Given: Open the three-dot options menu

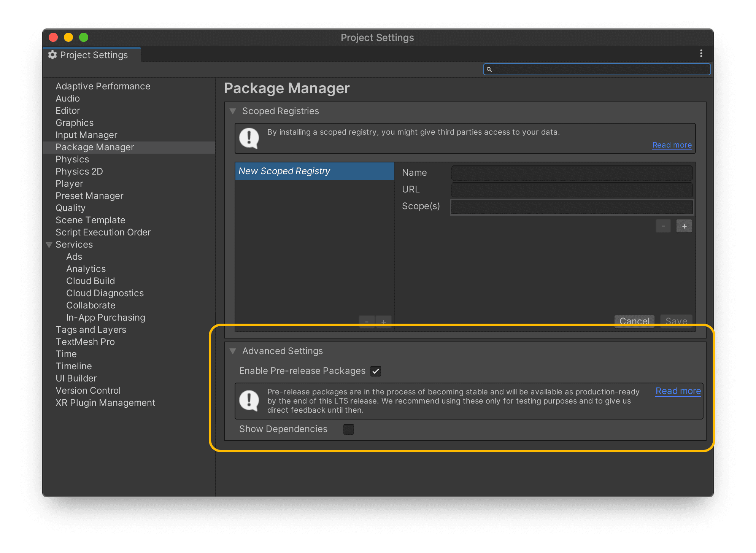Looking at the screenshot, I should [701, 53].
